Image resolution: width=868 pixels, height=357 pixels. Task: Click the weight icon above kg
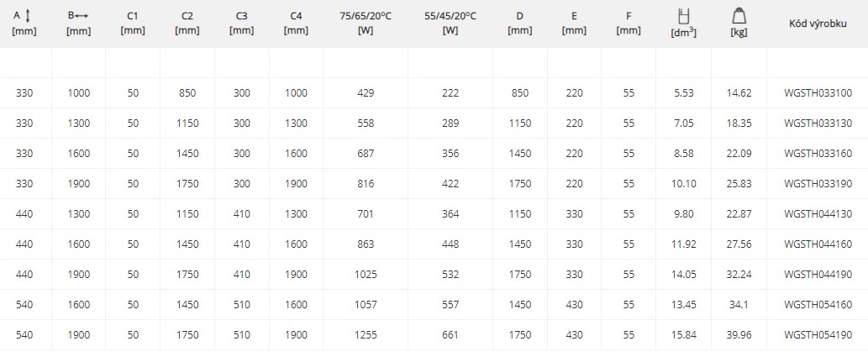point(739,14)
